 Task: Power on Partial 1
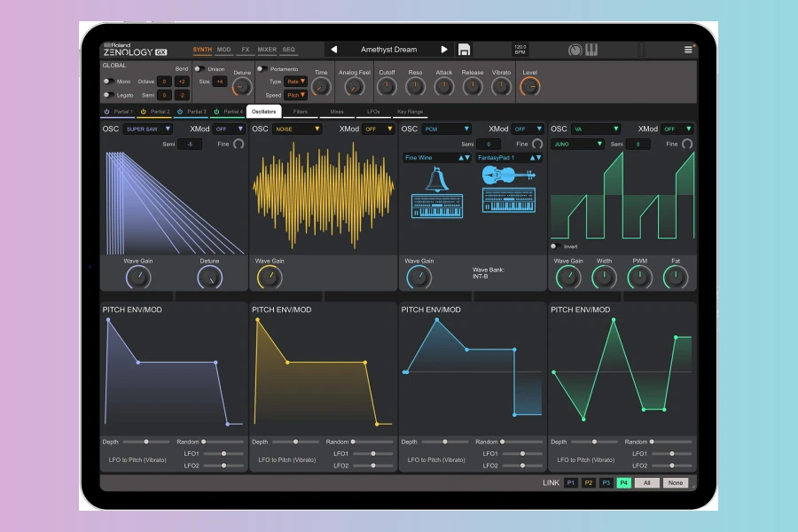[x=107, y=112]
